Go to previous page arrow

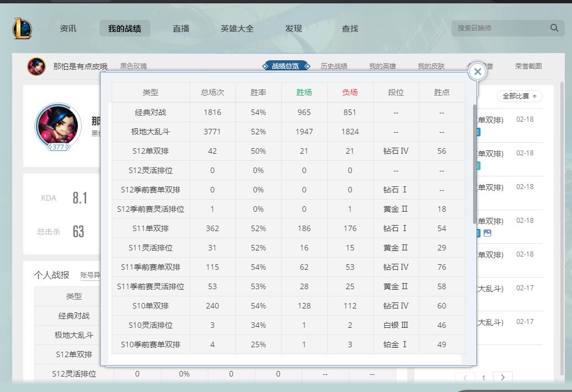click(465, 377)
